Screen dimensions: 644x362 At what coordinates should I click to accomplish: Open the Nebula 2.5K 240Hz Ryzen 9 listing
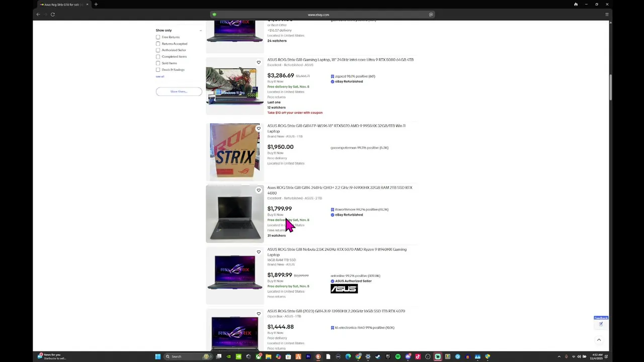(x=337, y=252)
